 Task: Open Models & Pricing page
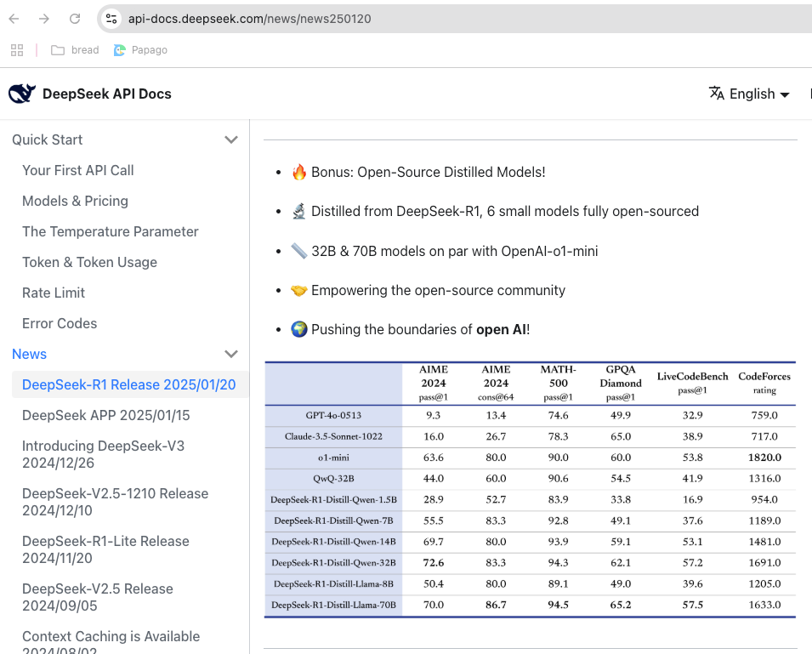pos(75,201)
